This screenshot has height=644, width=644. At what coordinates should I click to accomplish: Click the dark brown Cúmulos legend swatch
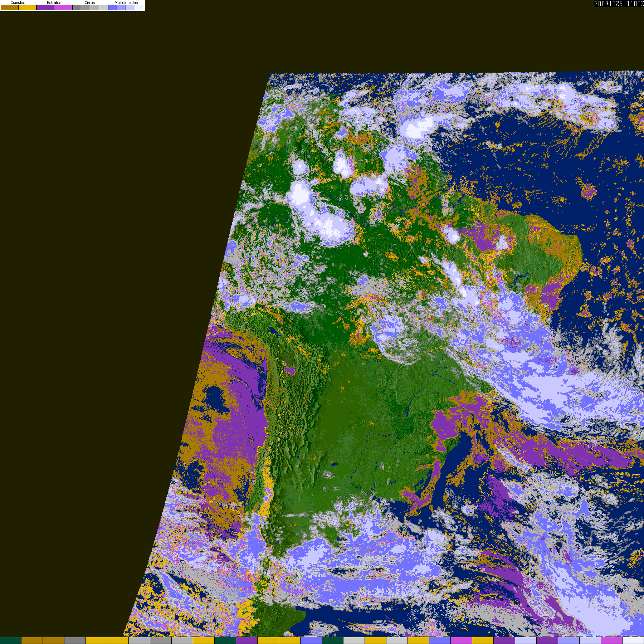10,7
